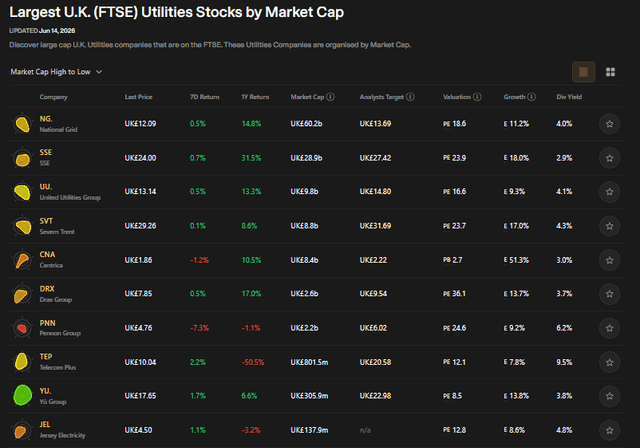The height and width of the screenshot is (448, 640).
Task: Click the Last Price column header
Action: coord(138,97)
